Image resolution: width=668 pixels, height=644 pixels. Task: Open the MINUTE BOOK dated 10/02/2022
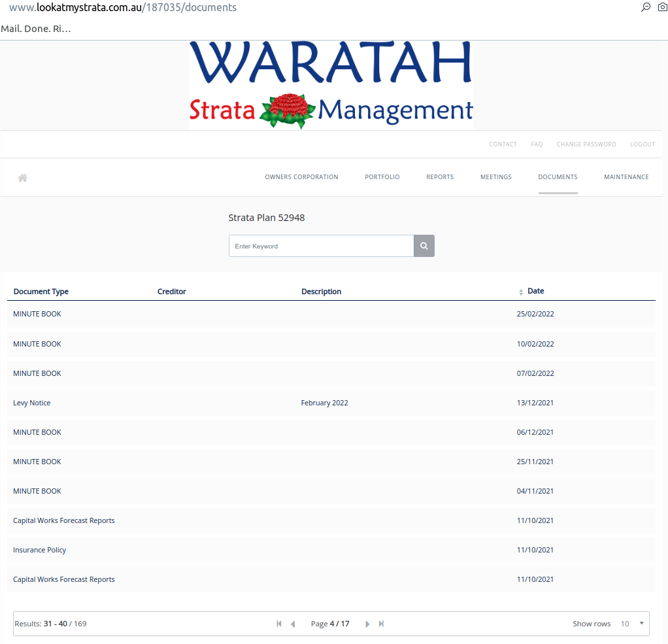pyautogui.click(x=331, y=344)
